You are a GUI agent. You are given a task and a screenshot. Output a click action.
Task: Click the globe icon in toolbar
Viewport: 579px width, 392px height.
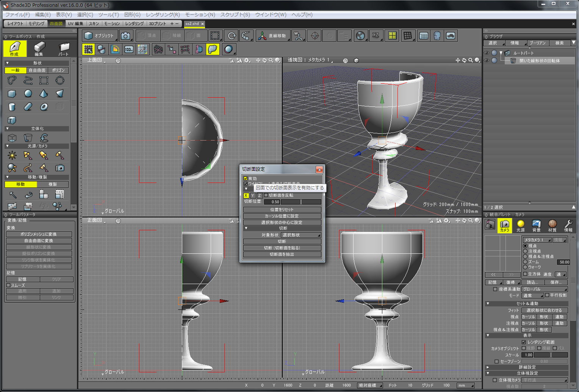pos(360,36)
